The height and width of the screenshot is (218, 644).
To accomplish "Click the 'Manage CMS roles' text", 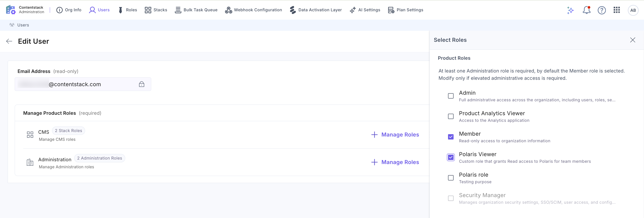I will click(57, 140).
